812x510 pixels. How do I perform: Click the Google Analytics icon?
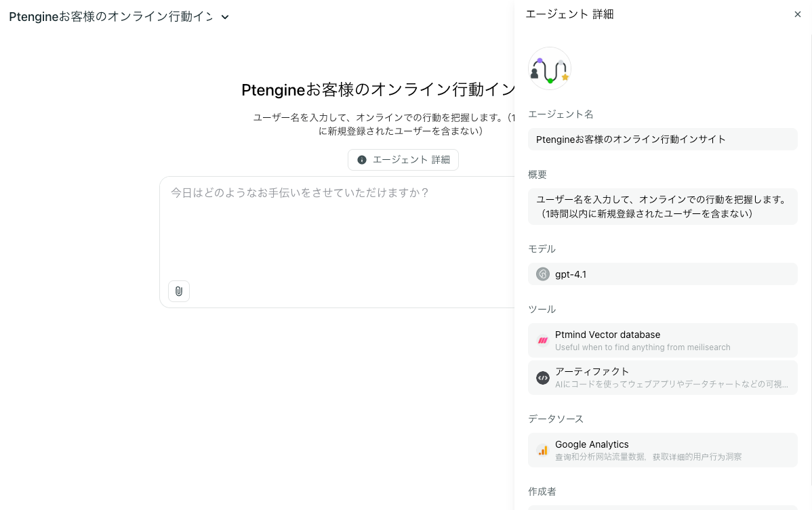543,450
